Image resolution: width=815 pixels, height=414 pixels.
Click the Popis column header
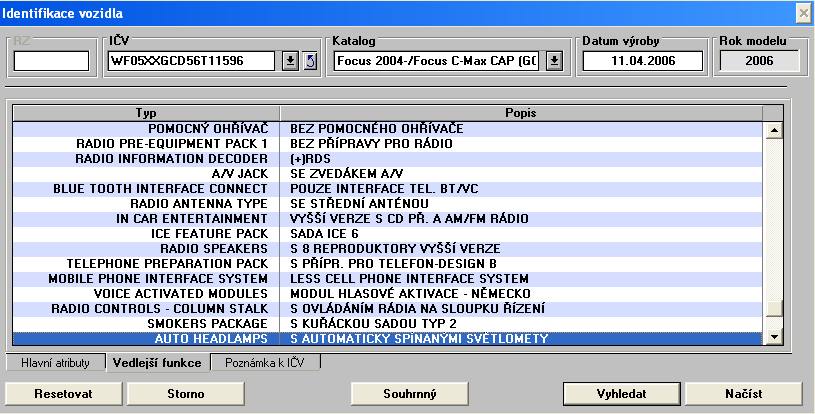(521, 111)
